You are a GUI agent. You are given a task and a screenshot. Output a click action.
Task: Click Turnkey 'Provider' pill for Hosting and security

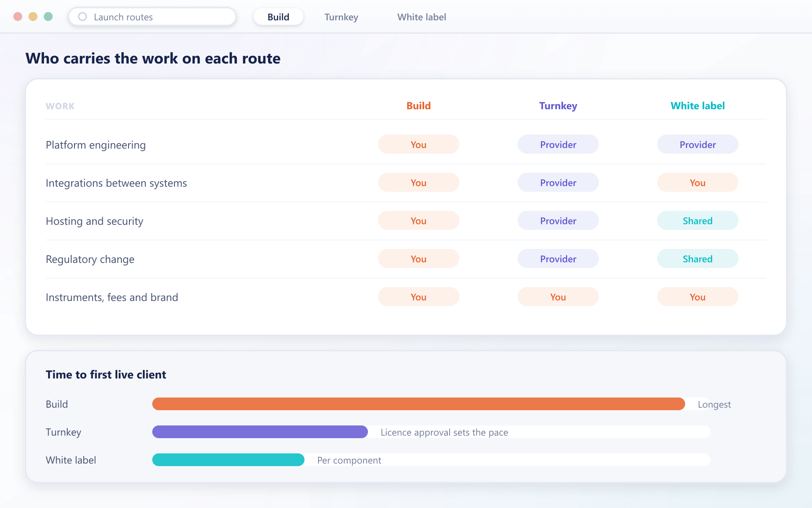[x=558, y=221]
